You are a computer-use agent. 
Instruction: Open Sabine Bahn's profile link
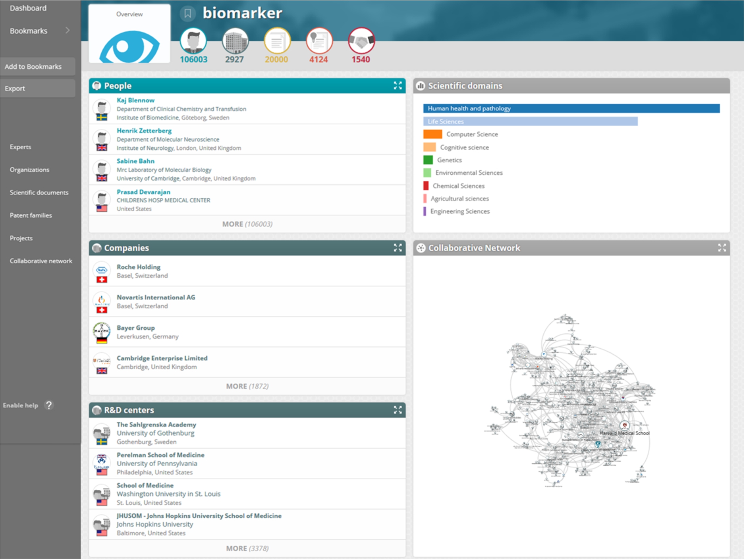pyautogui.click(x=135, y=161)
